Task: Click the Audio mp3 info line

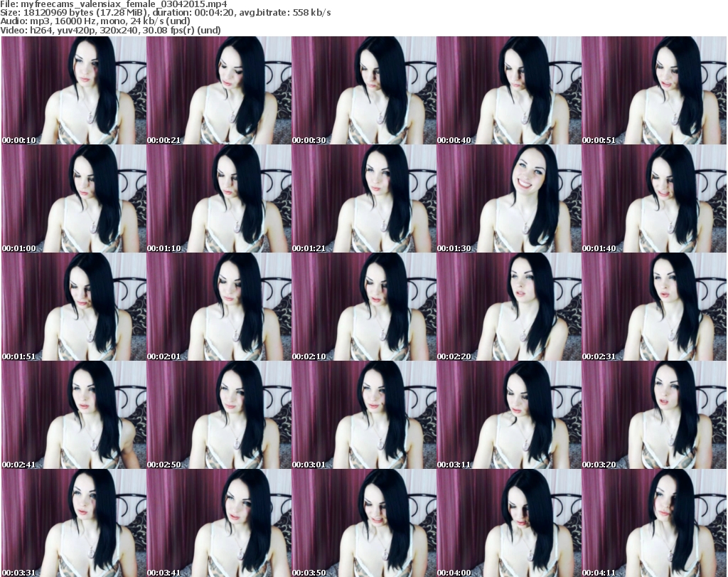Action: pyautogui.click(x=95, y=21)
